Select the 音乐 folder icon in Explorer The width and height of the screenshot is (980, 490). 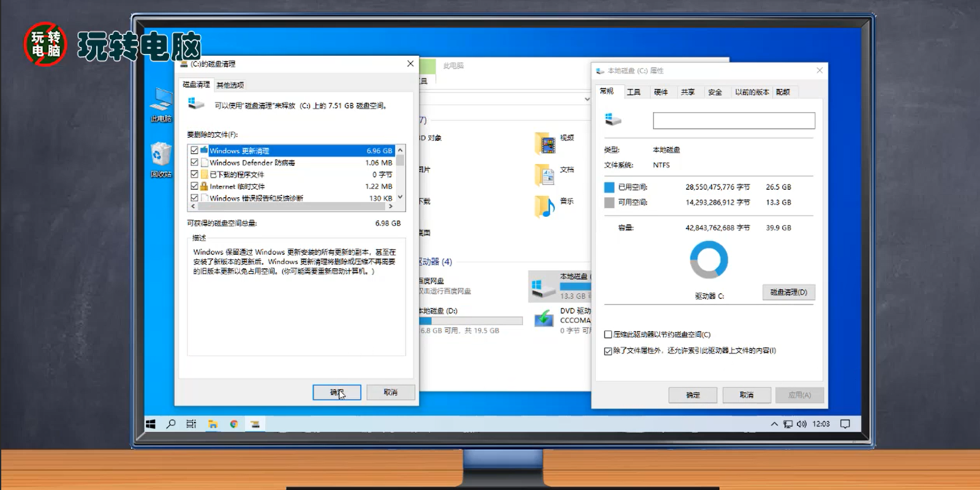pos(545,207)
